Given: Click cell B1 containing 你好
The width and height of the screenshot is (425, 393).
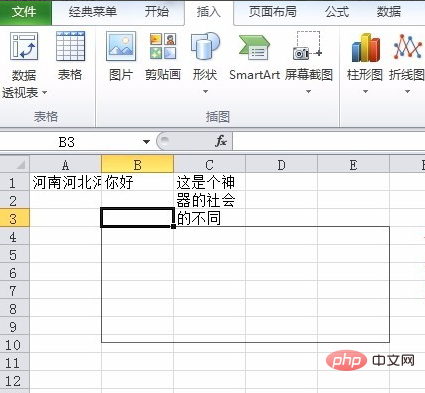Looking at the screenshot, I should [137, 182].
